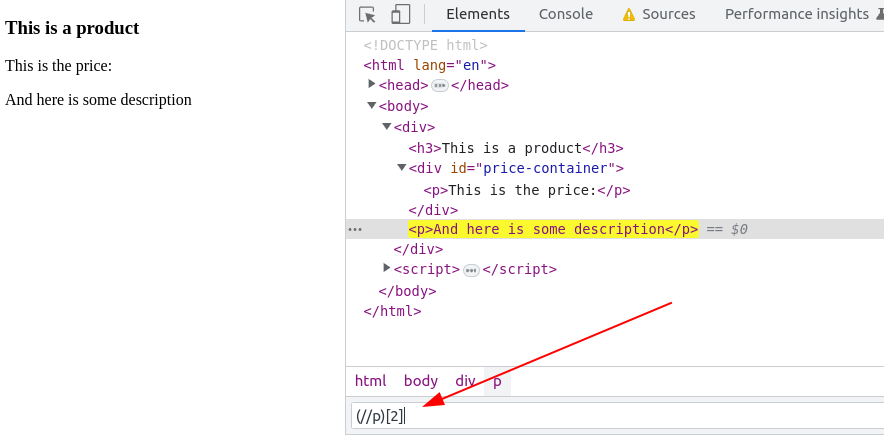Click the body breadcrumb item
The height and width of the screenshot is (435, 884).
click(420, 381)
